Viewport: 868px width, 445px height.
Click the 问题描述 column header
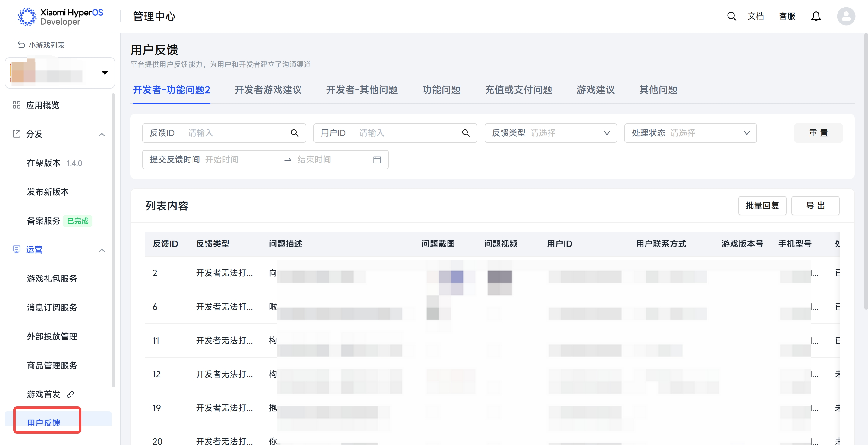285,244
